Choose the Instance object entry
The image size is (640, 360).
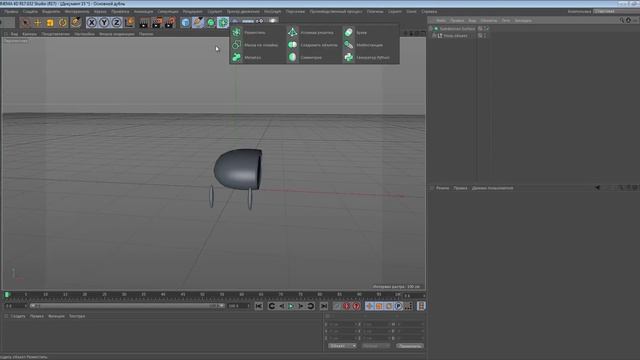(369, 45)
